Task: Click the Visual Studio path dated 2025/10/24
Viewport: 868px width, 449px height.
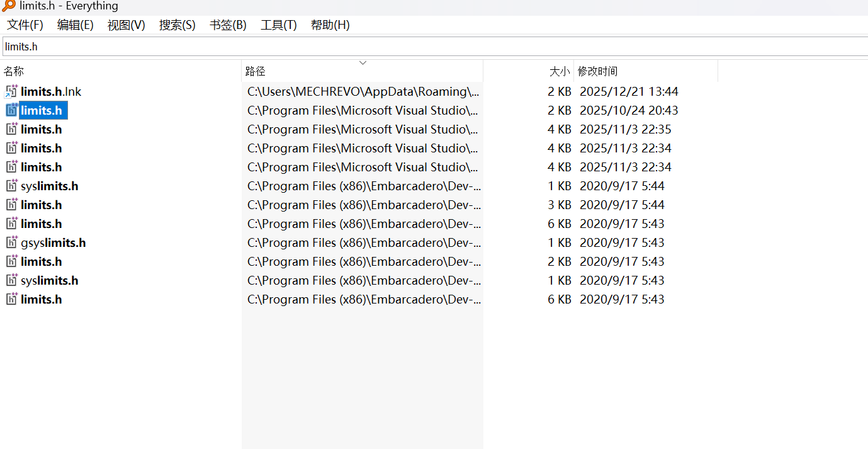Action: pyautogui.click(x=363, y=110)
